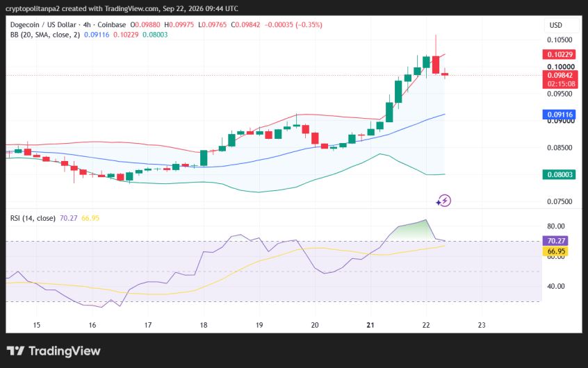Click date label 15 on time axis
Screen dimensions: 588x368
36,325
